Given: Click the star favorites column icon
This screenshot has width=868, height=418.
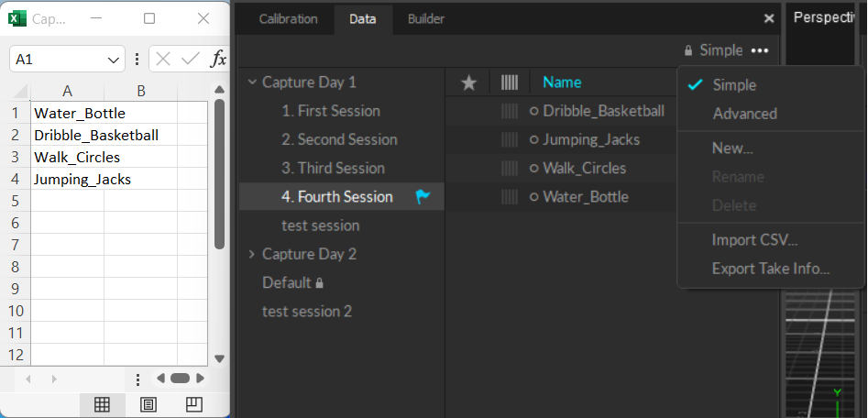Looking at the screenshot, I should coord(469,82).
